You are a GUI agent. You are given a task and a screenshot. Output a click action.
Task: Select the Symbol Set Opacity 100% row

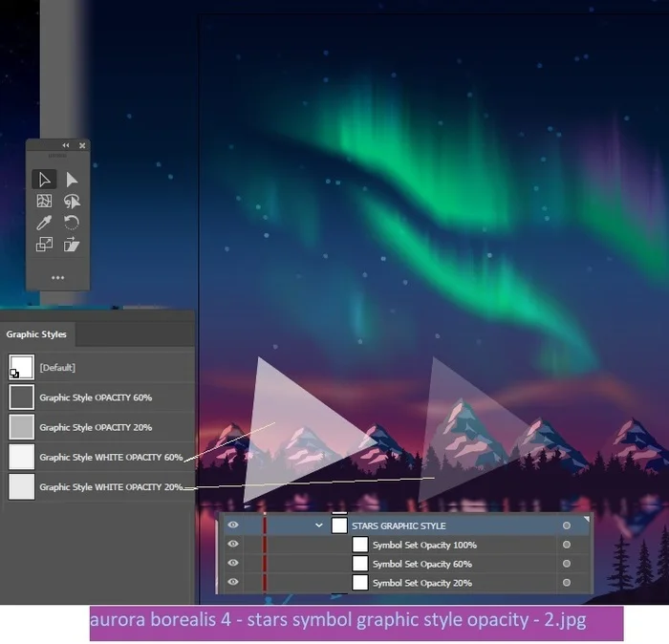click(x=406, y=545)
